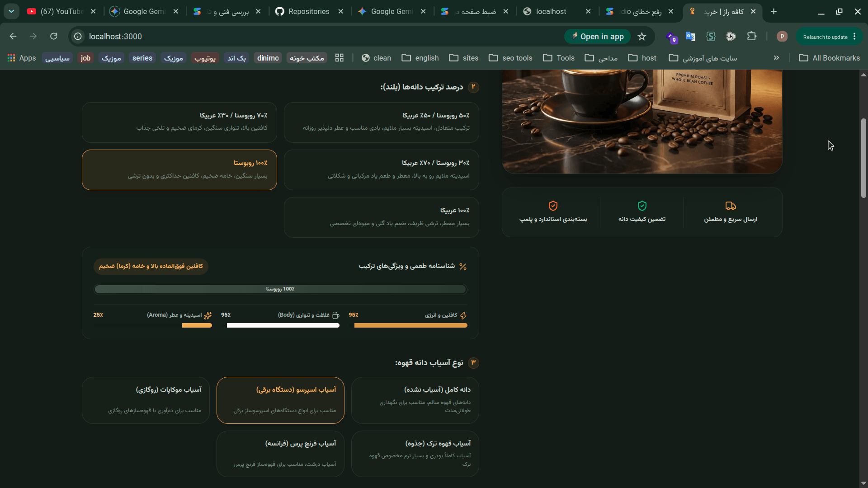
Task: Switch to the YouTube tab
Action: tap(61, 12)
